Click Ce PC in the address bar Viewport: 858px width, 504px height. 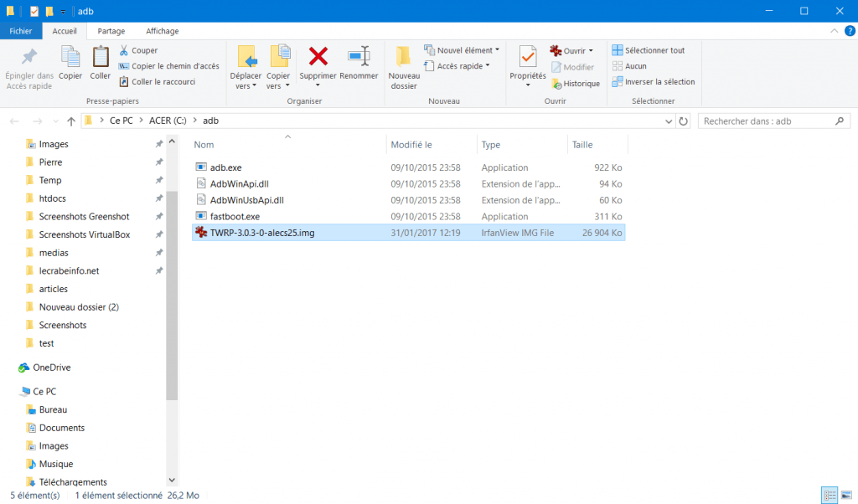[x=121, y=121]
